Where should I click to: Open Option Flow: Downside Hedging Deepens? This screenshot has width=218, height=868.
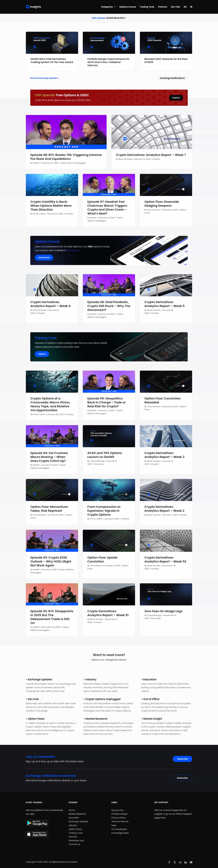click(x=162, y=204)
